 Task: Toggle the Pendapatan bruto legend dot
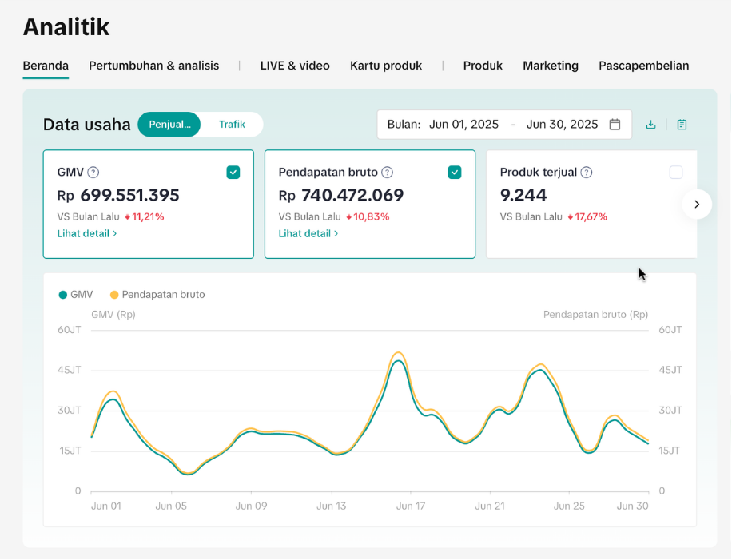tap(114, 295)
